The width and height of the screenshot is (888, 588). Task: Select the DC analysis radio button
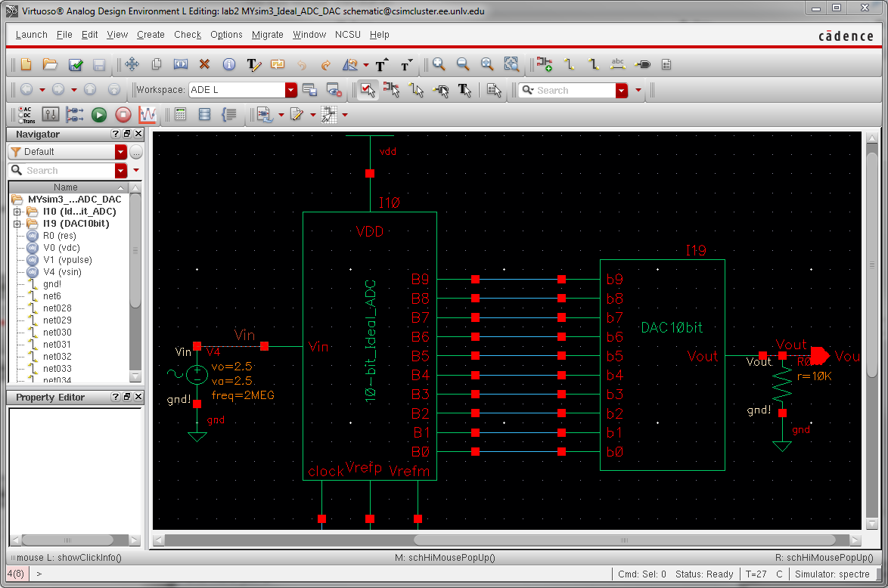point(20,115)
